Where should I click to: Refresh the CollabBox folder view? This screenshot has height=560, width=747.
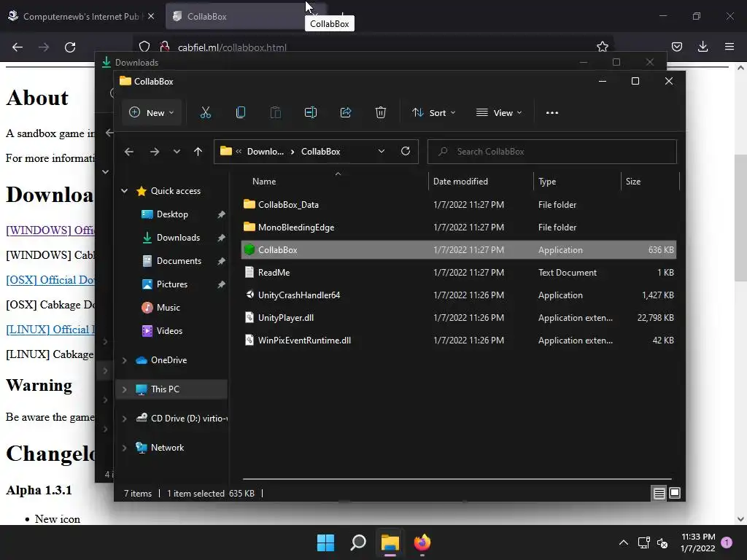pos(406,151)
